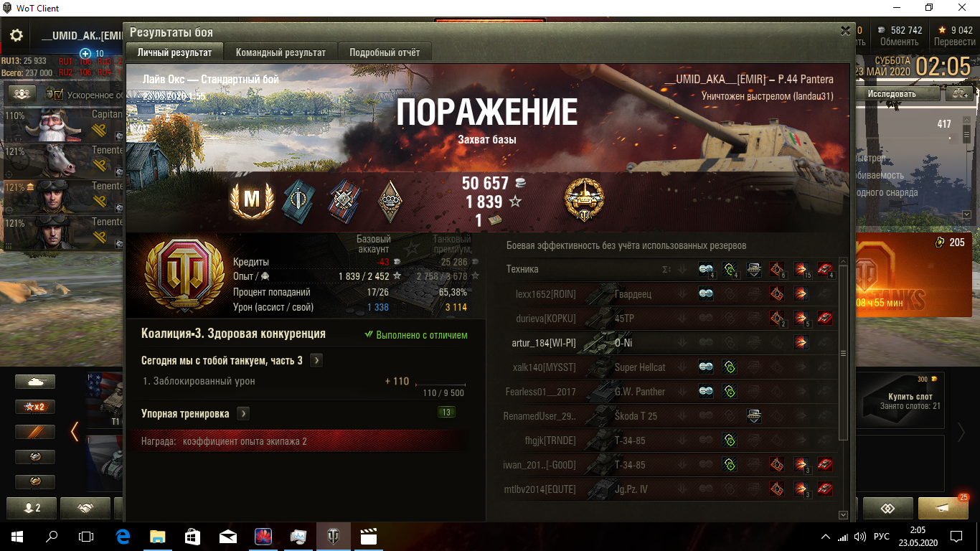Open Исследовать research button
The height and width of the screenshot is (551, 980).
pos(892,93)
